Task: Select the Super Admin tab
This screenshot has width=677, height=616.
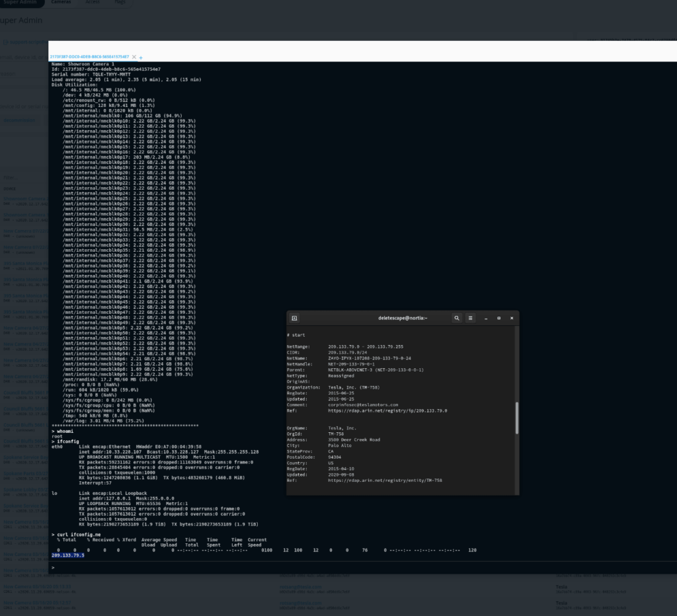Action: point(21,2)
